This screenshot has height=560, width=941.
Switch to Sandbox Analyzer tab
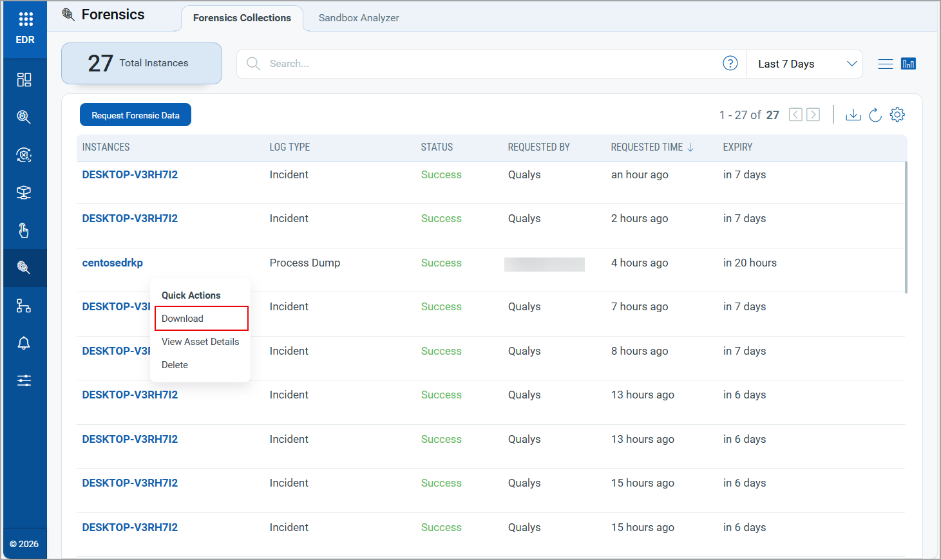click(359, 18)
